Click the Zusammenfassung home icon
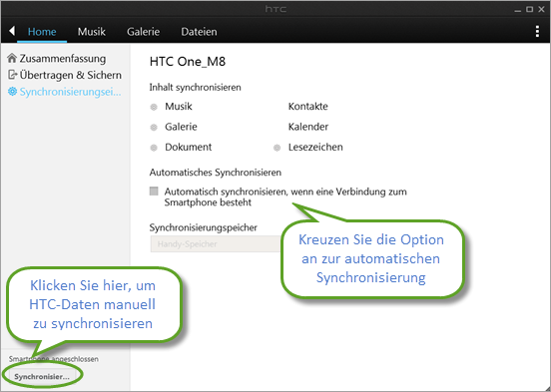This screenshot has height=392, width=551. click(x=12, y=58)
